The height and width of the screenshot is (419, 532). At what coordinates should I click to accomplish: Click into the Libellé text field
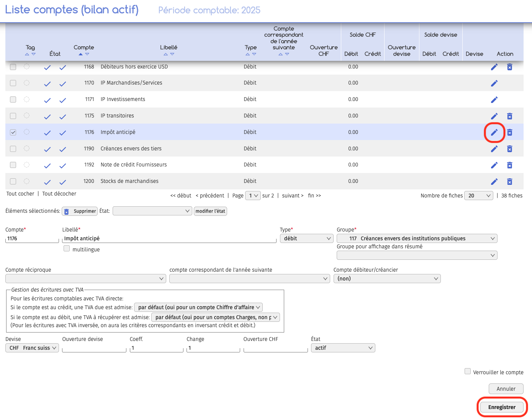[169, 238]
